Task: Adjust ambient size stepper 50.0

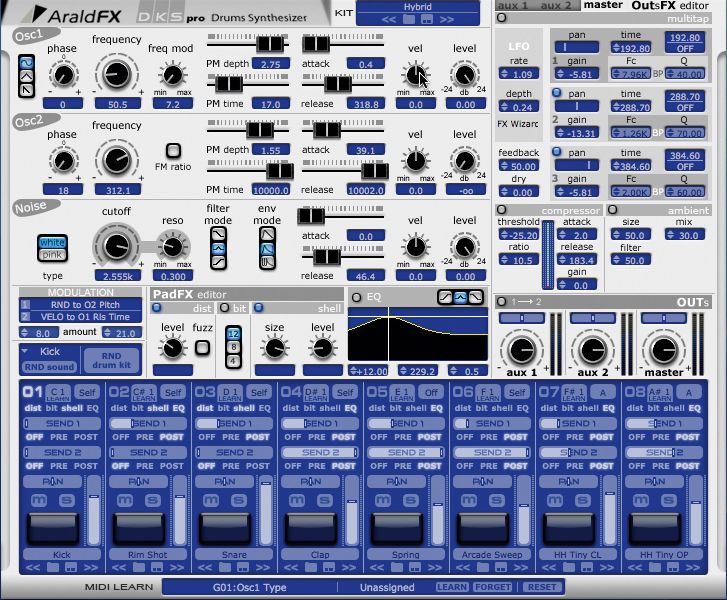Action: pyautogui.click(x=631, y=235)
